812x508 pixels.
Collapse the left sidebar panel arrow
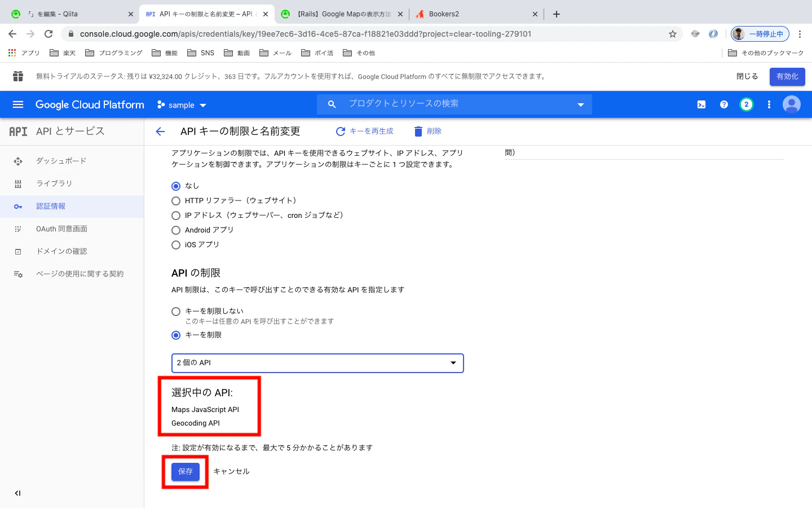click(17, 493)
